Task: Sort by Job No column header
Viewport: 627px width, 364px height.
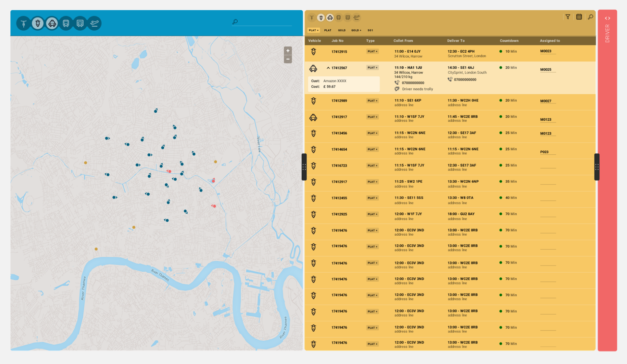Action: point(337,41)
